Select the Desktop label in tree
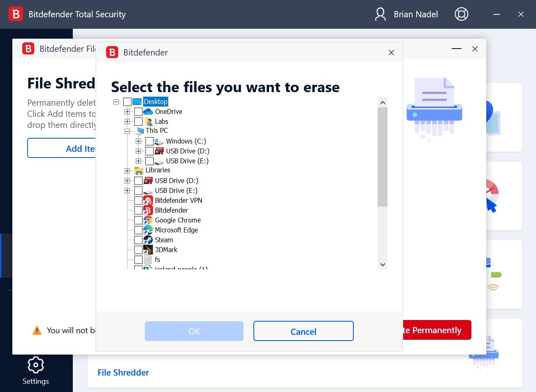This screenshot has height=392, width=536. (x=155, y=102)
